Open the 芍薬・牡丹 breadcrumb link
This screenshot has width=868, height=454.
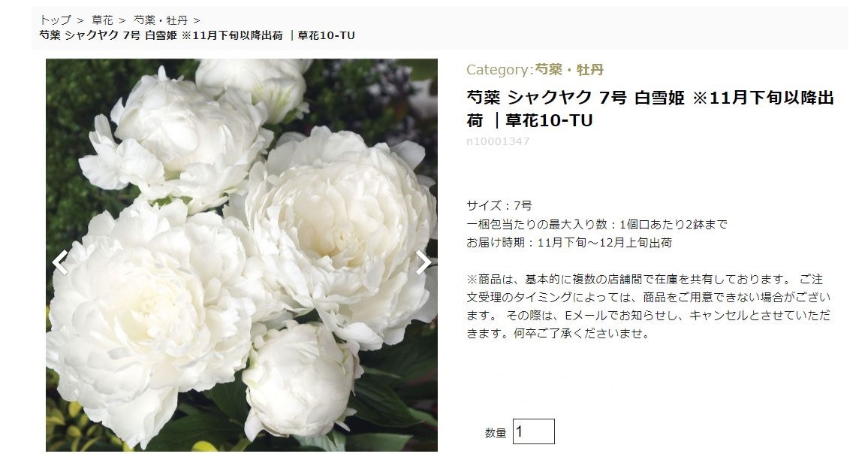(161, 20)
